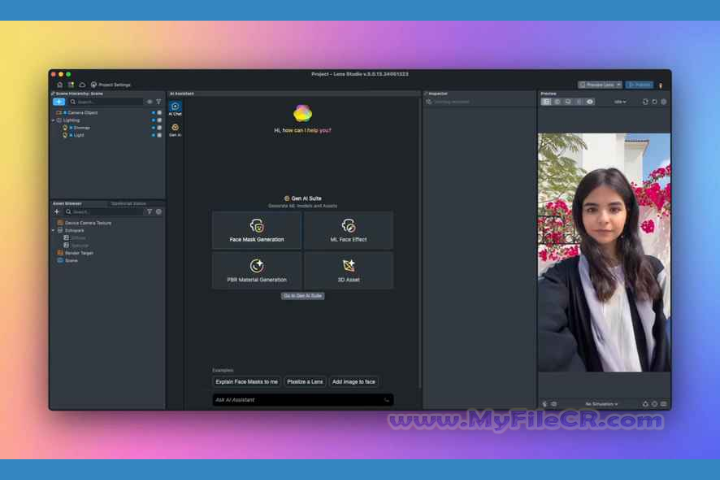Open Face Mask Generation card
This screenshot has height=480, width=720.
(x=257, y=231)
